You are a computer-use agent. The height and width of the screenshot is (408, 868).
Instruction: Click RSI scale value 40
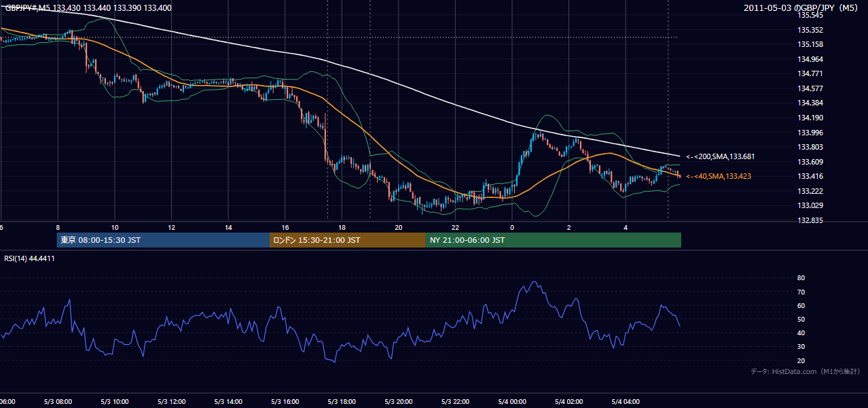801,333
